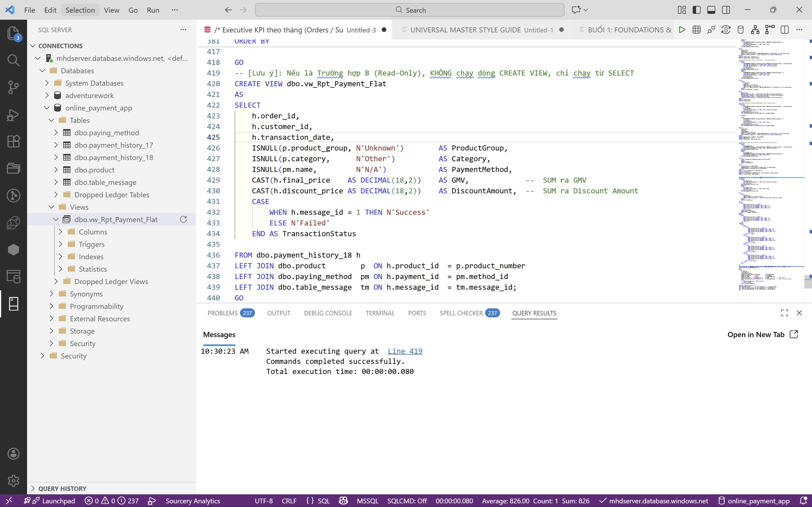Screen dimensions: 812x507
Task: Toggle SQLCMD mode in status bar
Action: click(x=407, y=501)
